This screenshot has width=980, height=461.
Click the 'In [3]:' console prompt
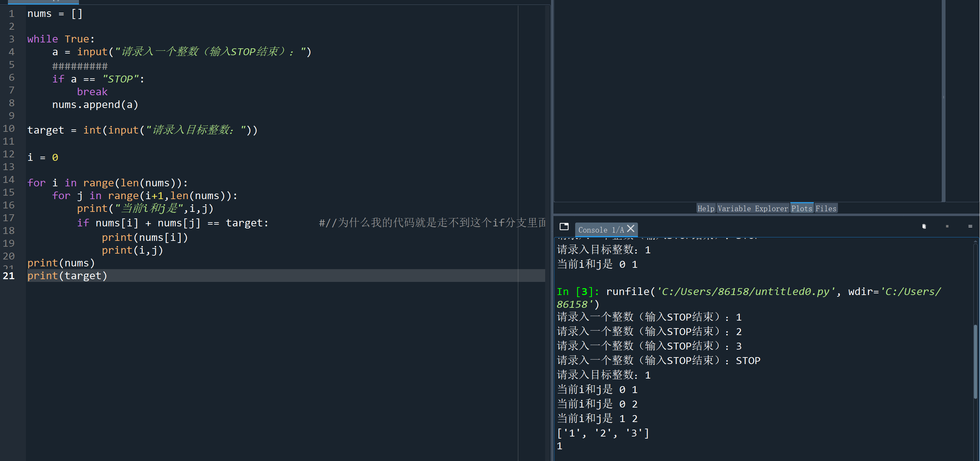pos(578,292)
